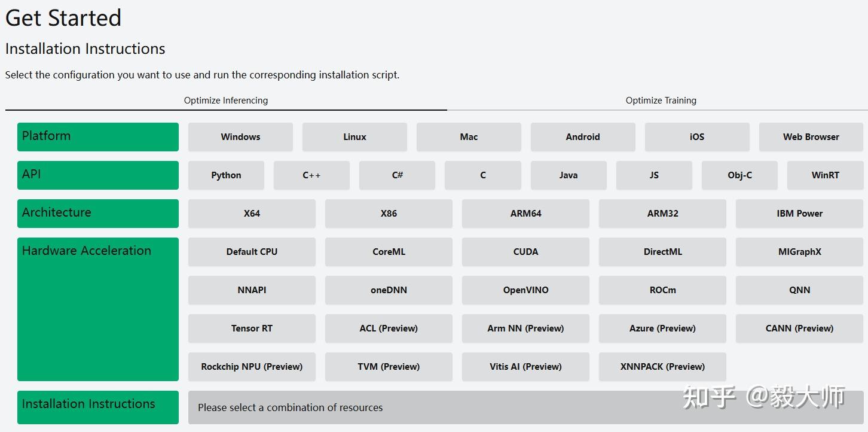
Task: Select ARM64 as the architecture
Action: tap(525, 214)
